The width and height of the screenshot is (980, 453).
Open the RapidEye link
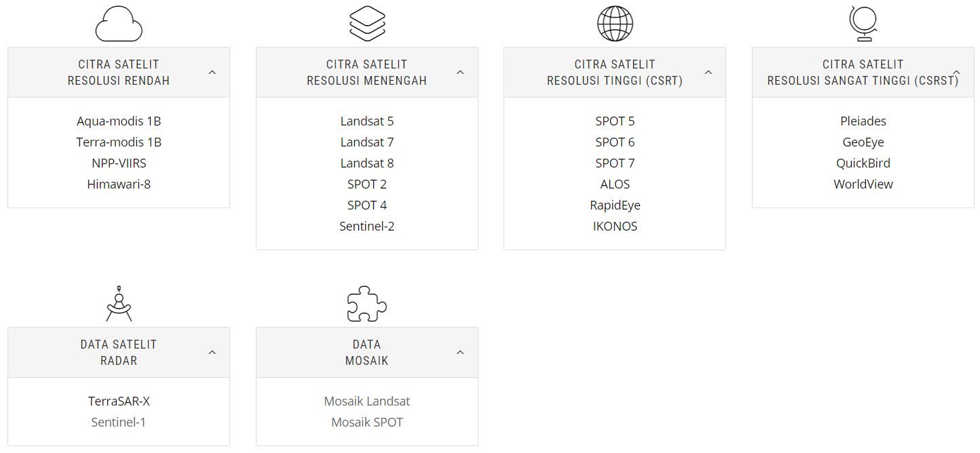(615, 205)
